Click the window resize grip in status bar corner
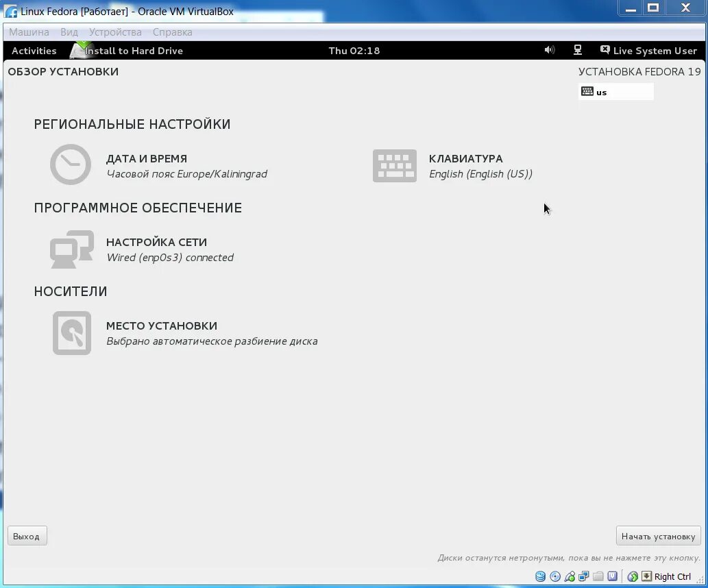 [x=700, y=580]
